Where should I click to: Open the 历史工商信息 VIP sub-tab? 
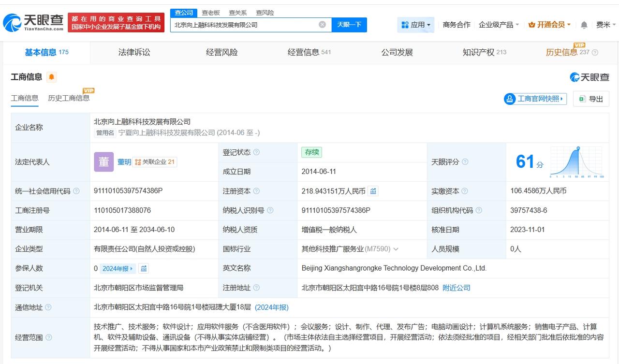click(x=69, y=98)
